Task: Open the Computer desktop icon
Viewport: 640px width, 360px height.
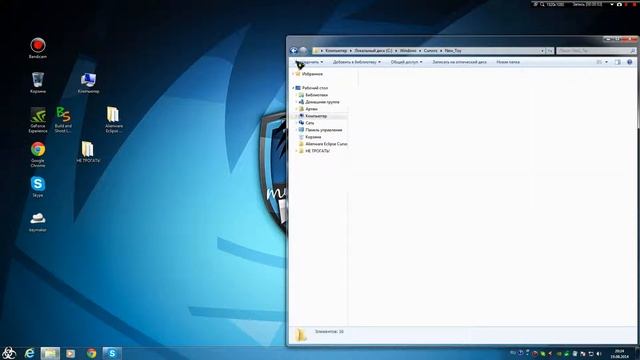Action: click(x=88, y=82)
